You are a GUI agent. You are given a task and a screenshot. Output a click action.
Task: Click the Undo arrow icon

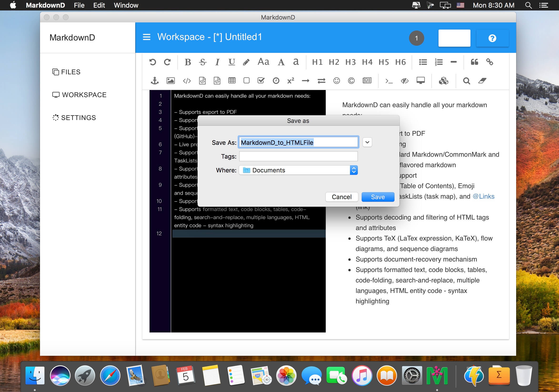[x=153, y=62]
